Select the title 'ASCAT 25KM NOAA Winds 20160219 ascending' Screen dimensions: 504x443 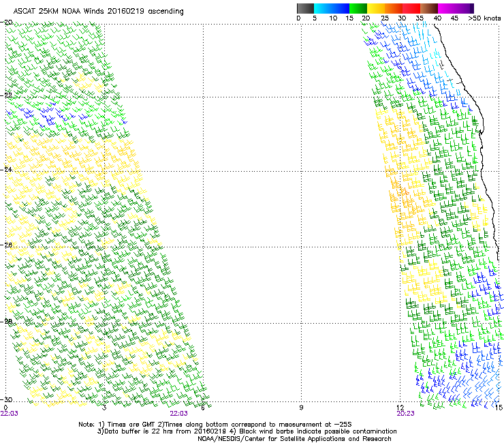click(98, 12)
